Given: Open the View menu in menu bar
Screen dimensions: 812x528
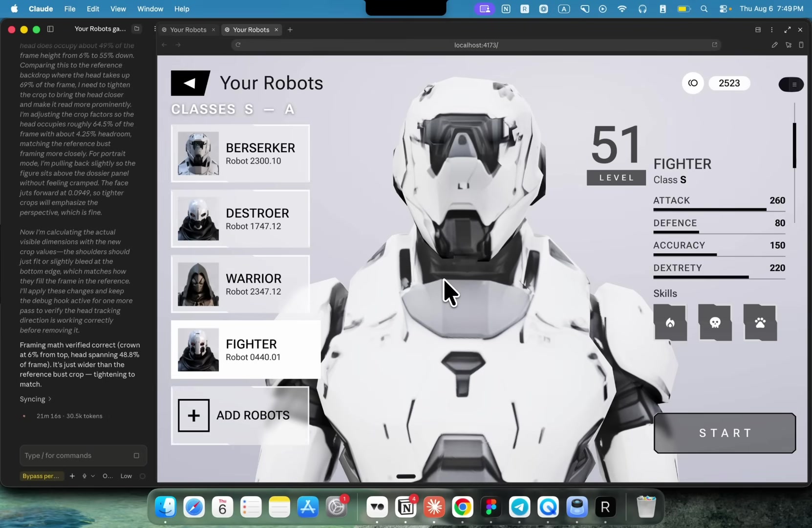Looking at the screenshot, I should click(x=118, y=9).
